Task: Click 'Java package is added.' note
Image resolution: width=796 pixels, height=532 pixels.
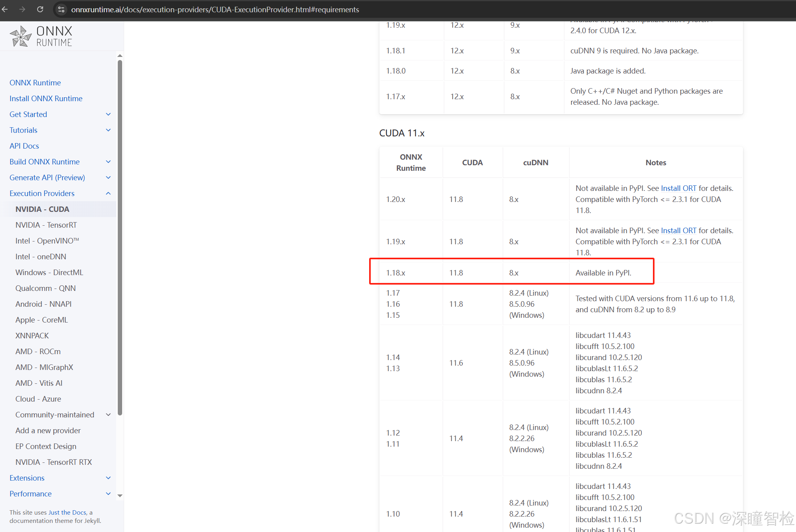Action: tap(608, 71)
